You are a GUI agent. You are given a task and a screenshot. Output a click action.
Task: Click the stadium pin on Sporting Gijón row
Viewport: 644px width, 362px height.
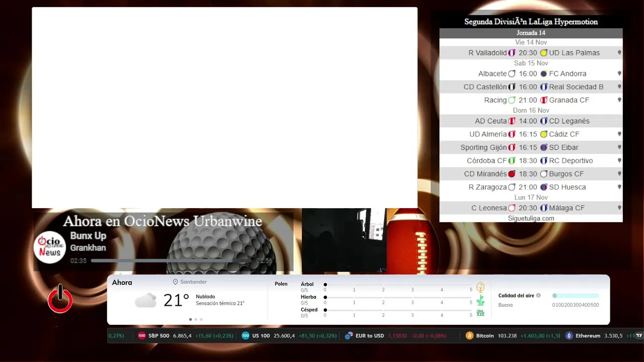[619, 147]
